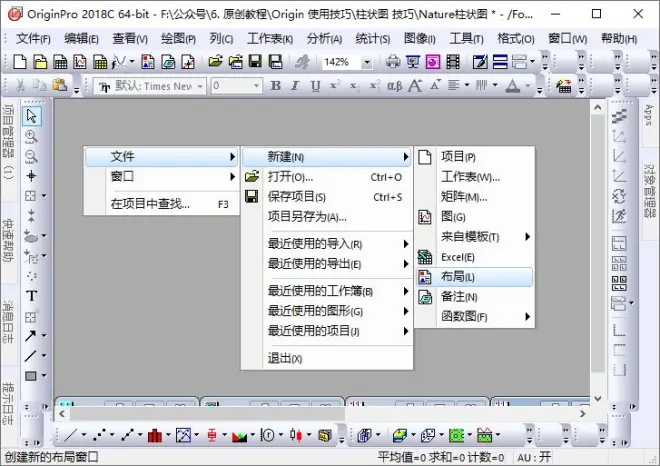The width and height of the screenshot is (660, 466).
Task: Open 窗口 submenu in popup menu
Action: pos(162,176)
